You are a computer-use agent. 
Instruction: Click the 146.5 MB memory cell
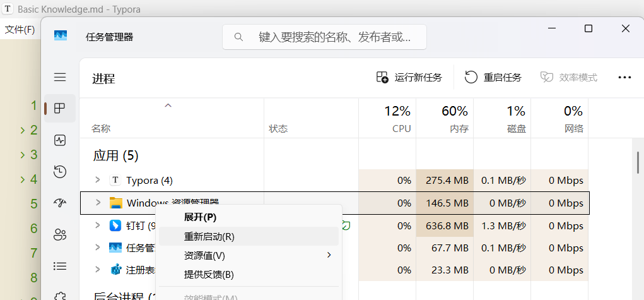coord(445,203)
